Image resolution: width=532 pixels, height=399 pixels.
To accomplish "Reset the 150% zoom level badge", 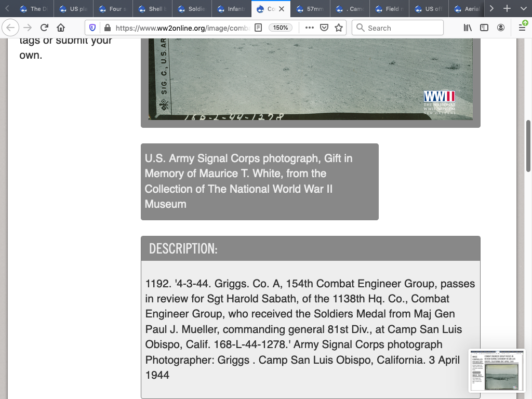I will point(281,28).
